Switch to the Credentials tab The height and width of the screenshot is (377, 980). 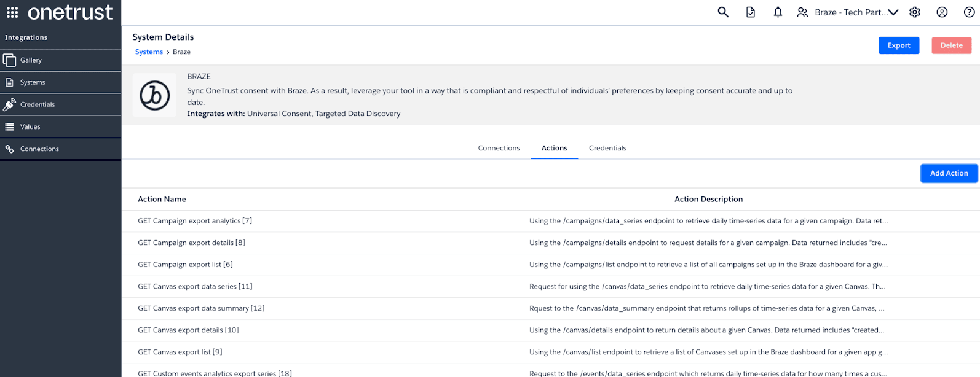pyautogui.click(x=607, y=148)
